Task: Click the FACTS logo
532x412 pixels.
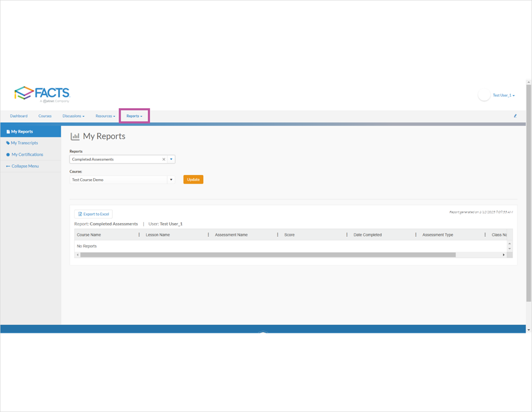Action: click(42, 94)
